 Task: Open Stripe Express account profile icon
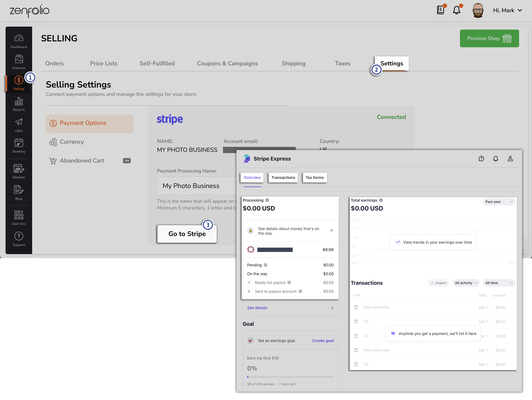coord(510,159)
